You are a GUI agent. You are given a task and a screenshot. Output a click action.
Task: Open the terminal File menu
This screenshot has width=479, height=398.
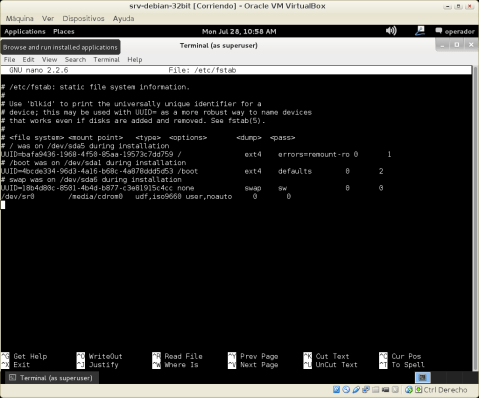[9, 59]
